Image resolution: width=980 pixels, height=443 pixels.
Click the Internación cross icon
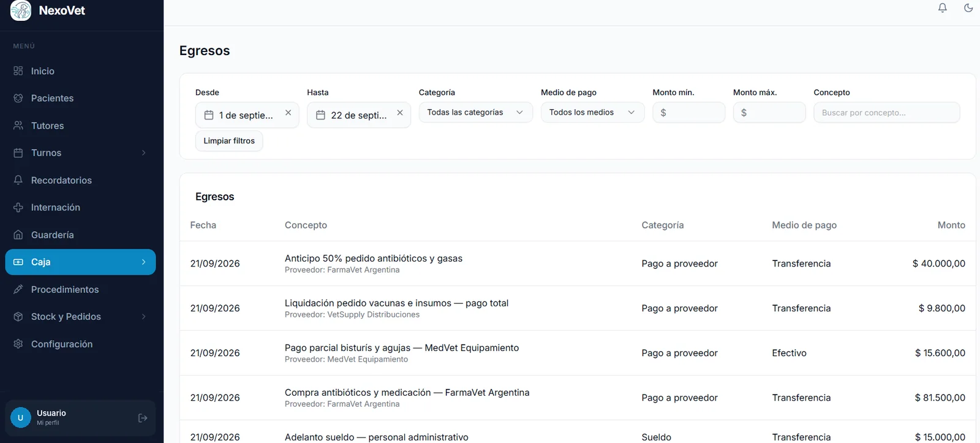pos(18,207)
